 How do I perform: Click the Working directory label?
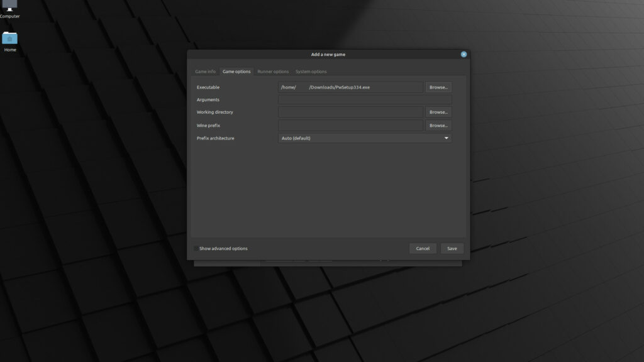(214, 112)
